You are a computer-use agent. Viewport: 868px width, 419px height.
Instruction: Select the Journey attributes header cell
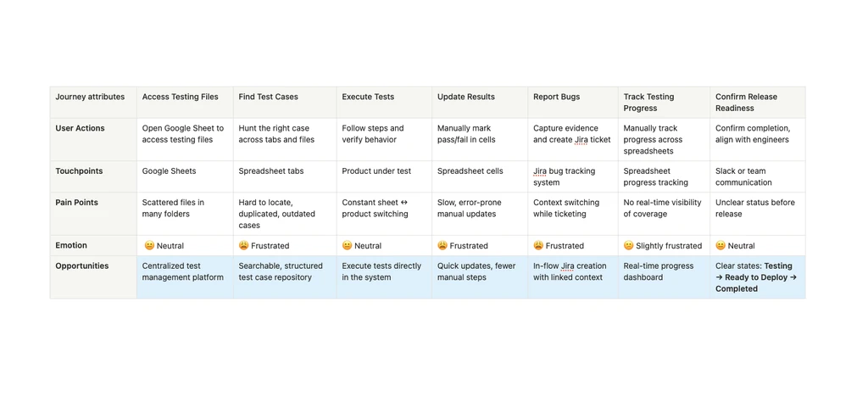(93, 103)
